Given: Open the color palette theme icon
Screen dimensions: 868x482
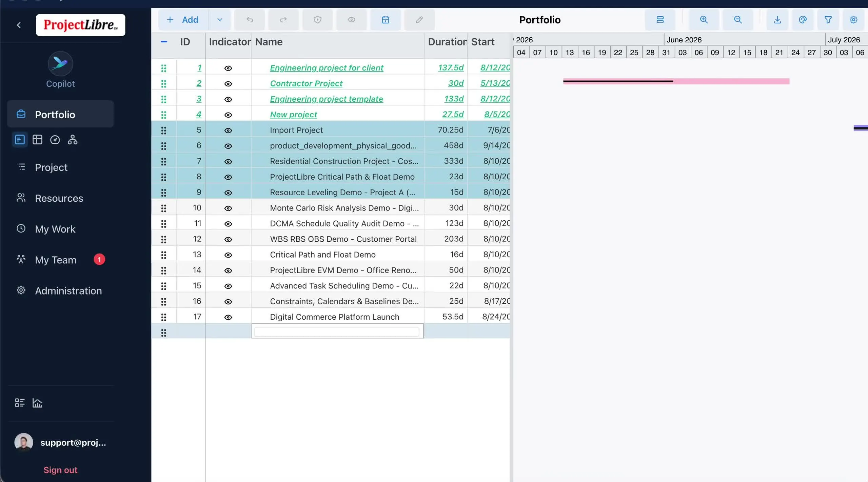Looking at the screenshot, I should pyautogui.click(x=803, y=20).
